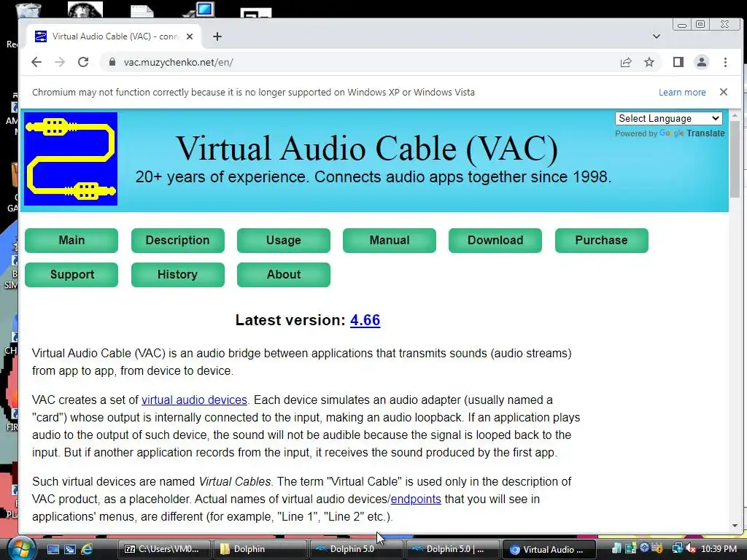Share this page via share icon
Viewport: 747px width, 560px height.
(x=626, y=62)
